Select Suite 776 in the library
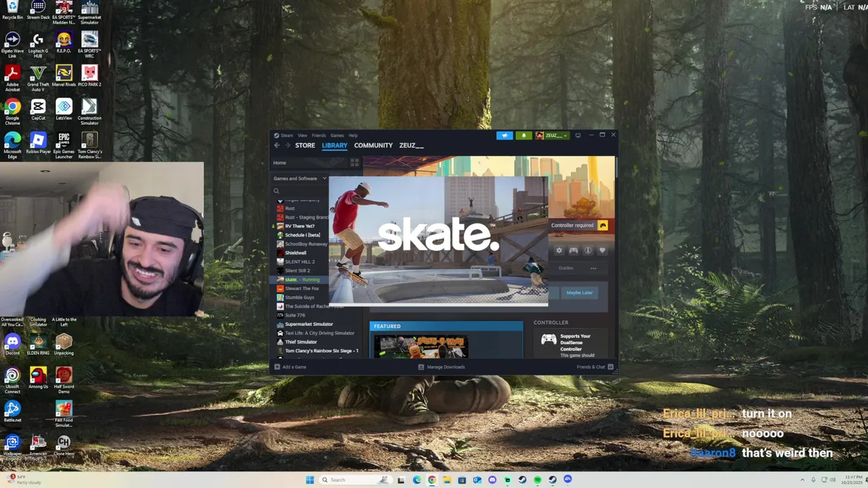 [292, 315]
